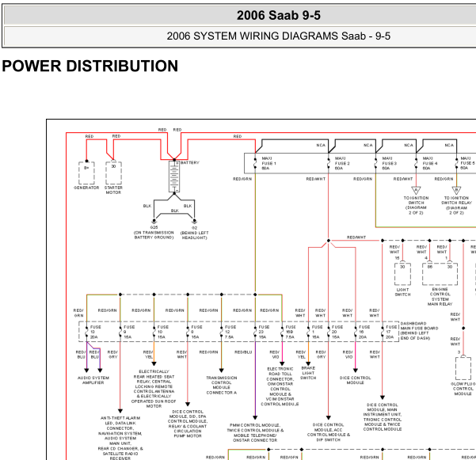Click the battery cell symbol
The image size is (476, 460).
tap(174, 177)
